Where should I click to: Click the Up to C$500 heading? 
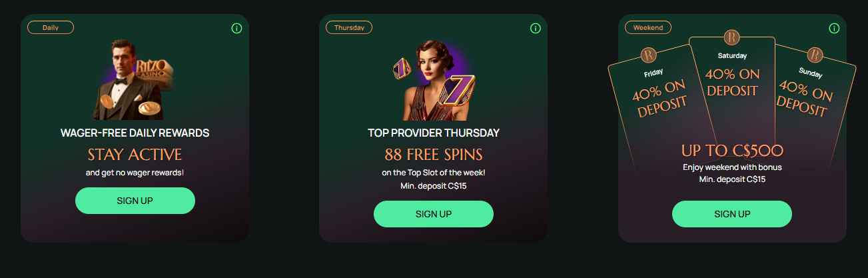pos(732,151)
